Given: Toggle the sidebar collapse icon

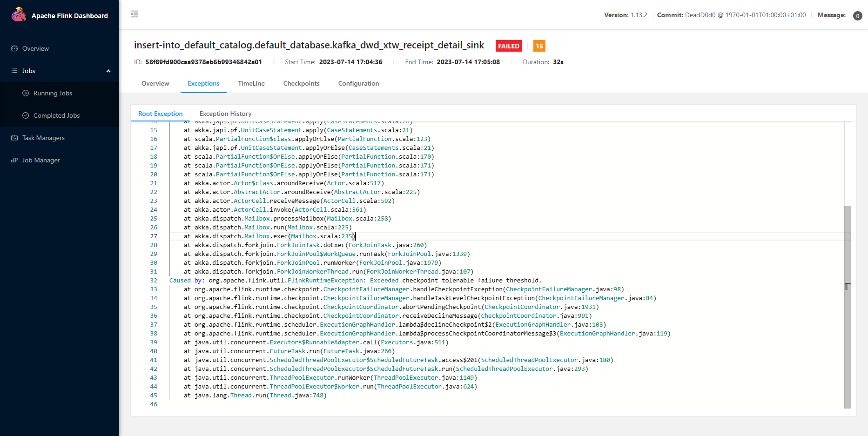Looking at the screenshot, I should [135, 14].
